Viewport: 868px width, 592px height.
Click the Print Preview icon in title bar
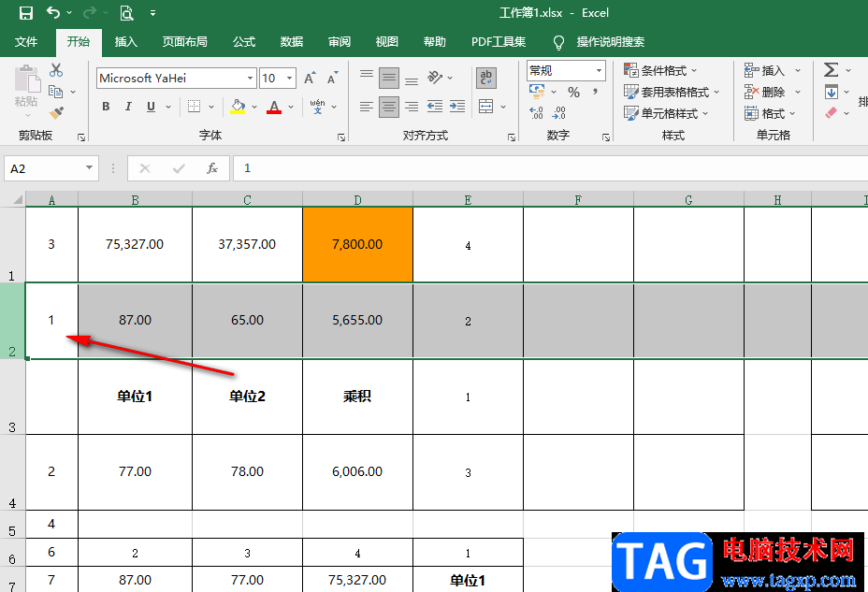[127, 13]
